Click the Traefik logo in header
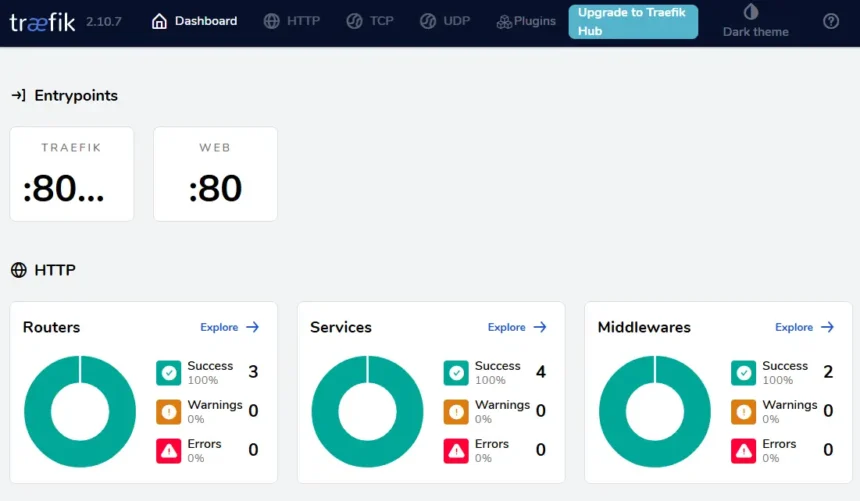The height and width of the screenshot is (501, 860). [42, 21]
